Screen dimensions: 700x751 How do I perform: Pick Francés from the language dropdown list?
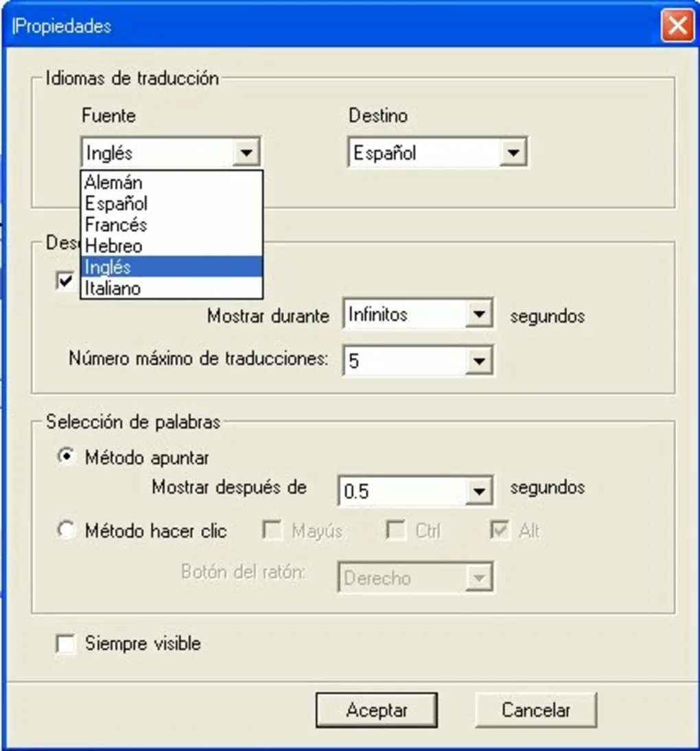172,224
